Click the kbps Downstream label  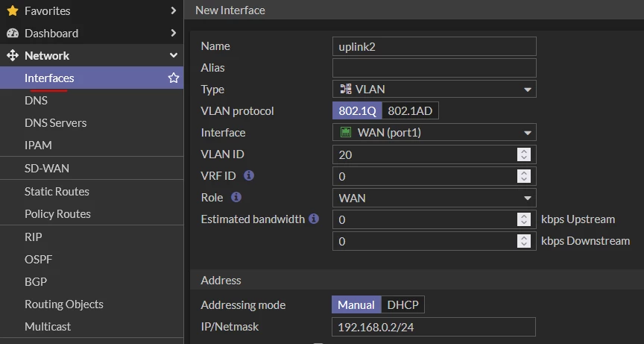[x=585, y=241]
